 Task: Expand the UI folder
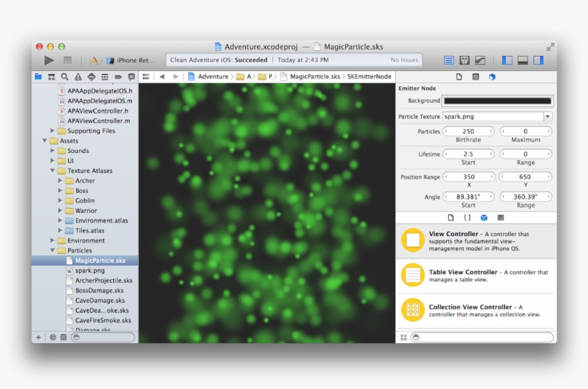pyautogui.click(x=52, y=161)
